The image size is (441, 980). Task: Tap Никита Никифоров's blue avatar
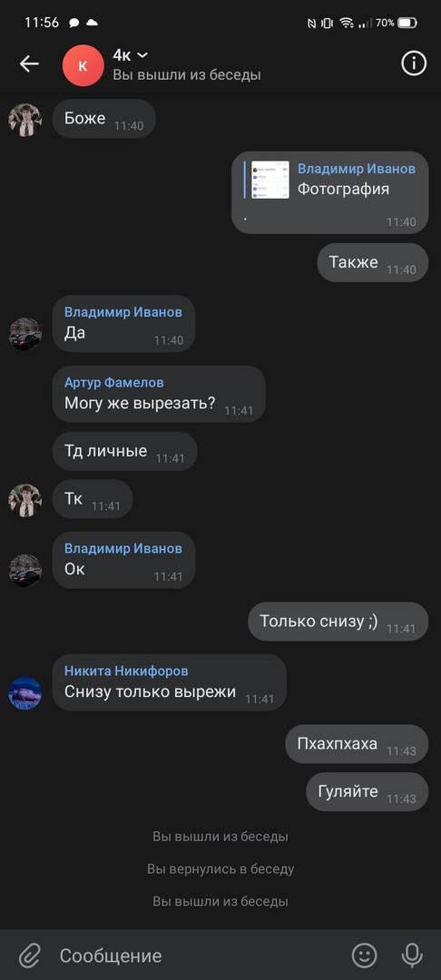point(25,693)
